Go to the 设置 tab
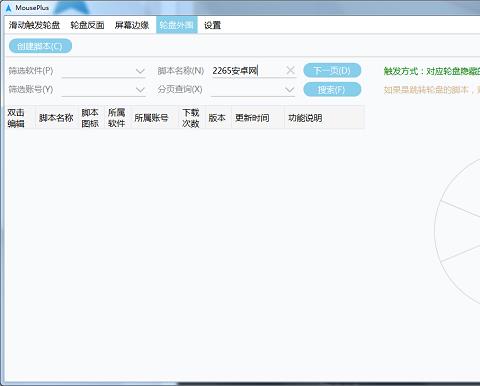Screen dimensions: 480x386 point(212,25)
